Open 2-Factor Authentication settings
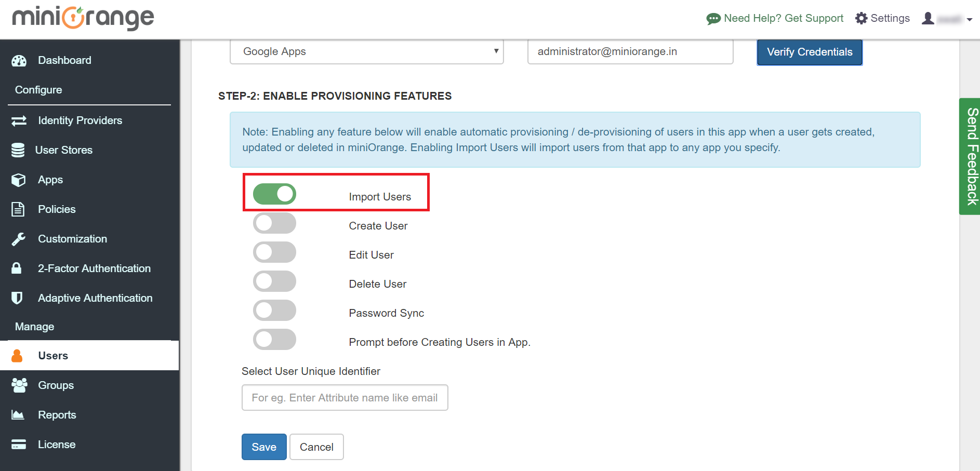980x471 pixels. coord(94,268)
